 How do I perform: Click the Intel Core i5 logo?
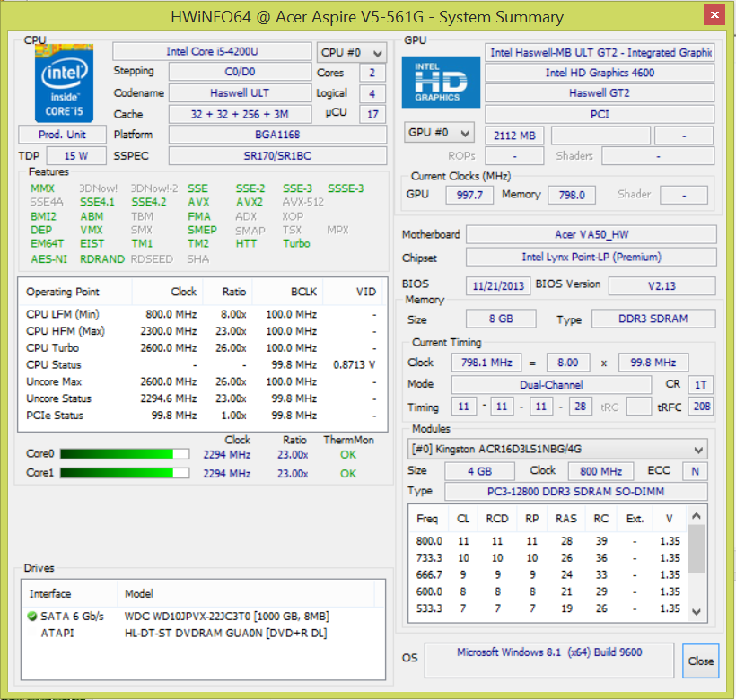point(65,83)
